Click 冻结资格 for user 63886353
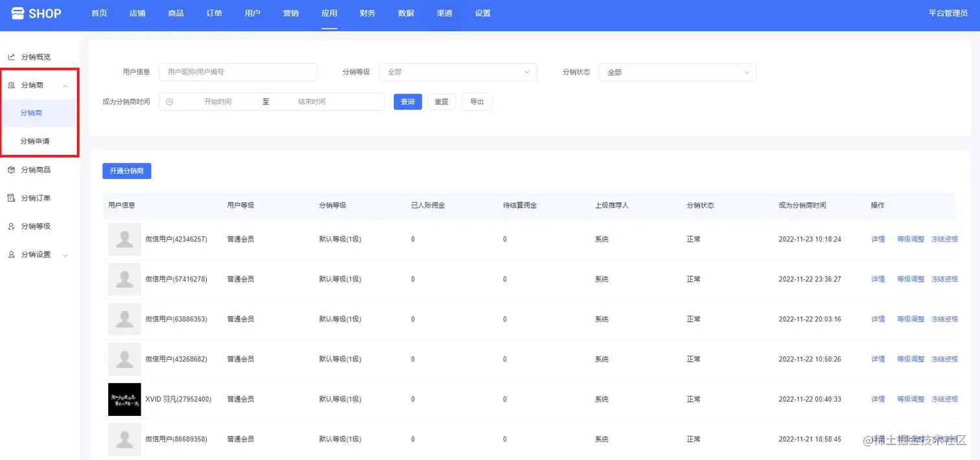Image resolution: width=980 pixels, height=460 pixels. 944,319
